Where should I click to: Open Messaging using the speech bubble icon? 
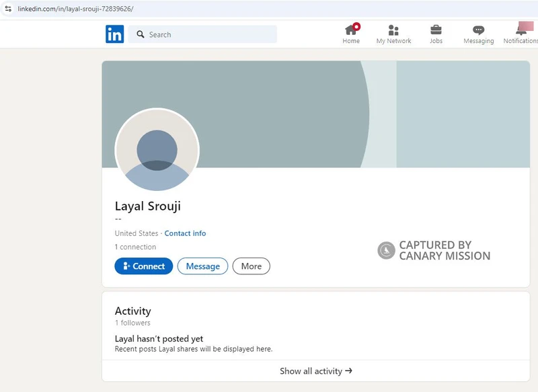[x=478, y=30]
